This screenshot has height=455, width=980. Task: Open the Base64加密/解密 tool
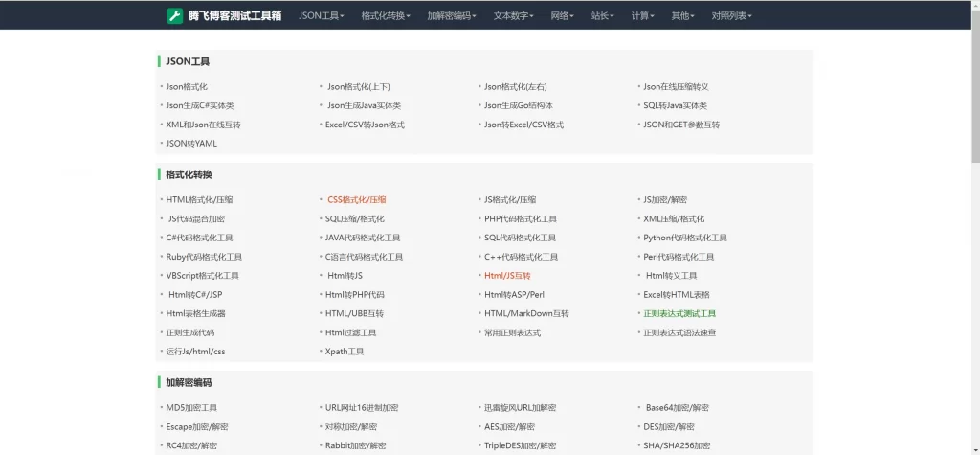[x=678, y=408]
